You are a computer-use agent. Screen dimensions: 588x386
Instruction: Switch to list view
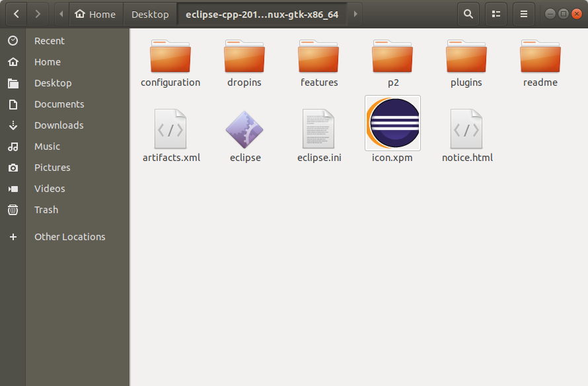[496, 15]
